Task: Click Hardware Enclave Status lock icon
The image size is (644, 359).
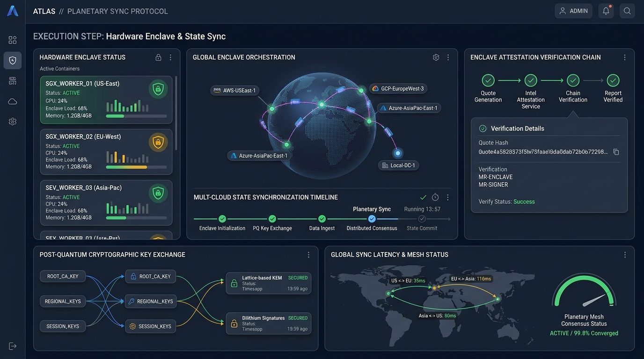Action: point(158,57)
